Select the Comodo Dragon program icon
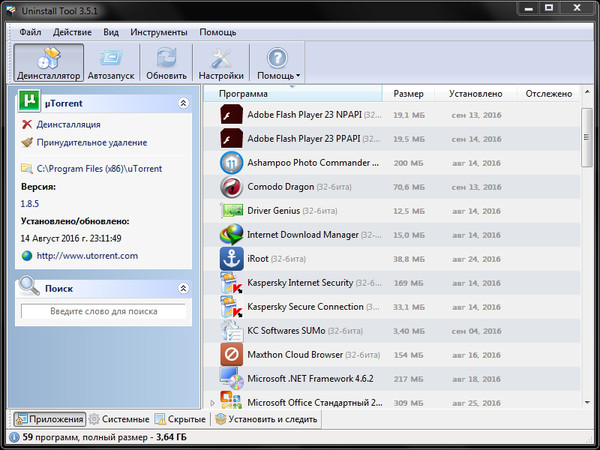Image resolution: width=600 pixels, height=450 pixels. 231,186
